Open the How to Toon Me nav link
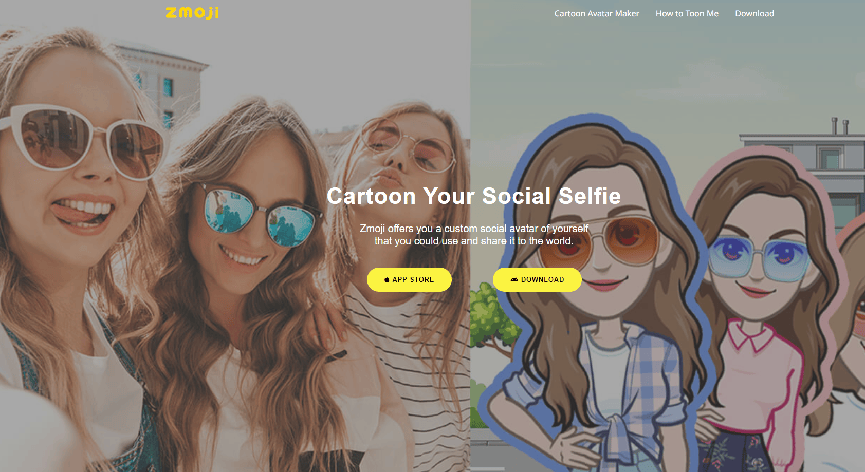The width and height of the screenshot is (865, 472). point(687,13)
